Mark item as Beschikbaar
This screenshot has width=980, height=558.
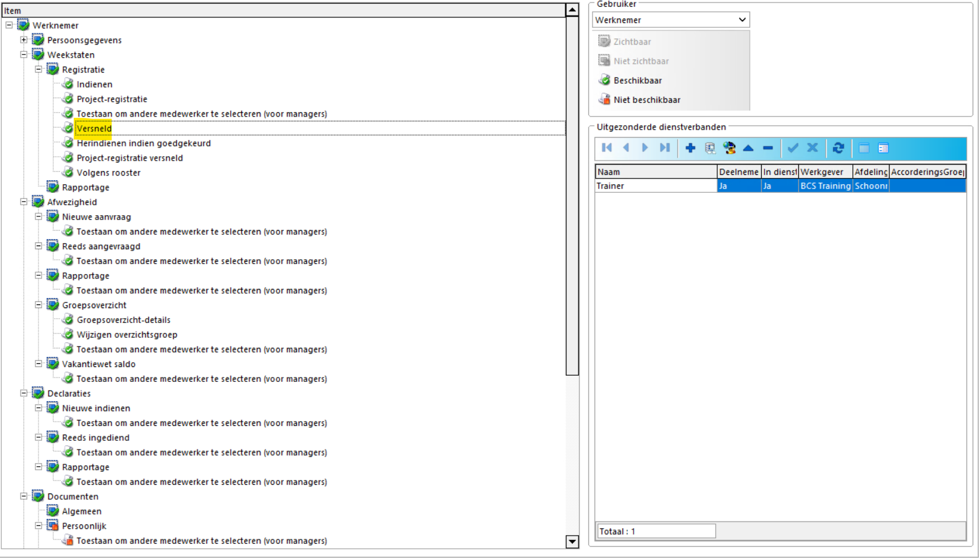pyautogui.click(x=630, y=80)
